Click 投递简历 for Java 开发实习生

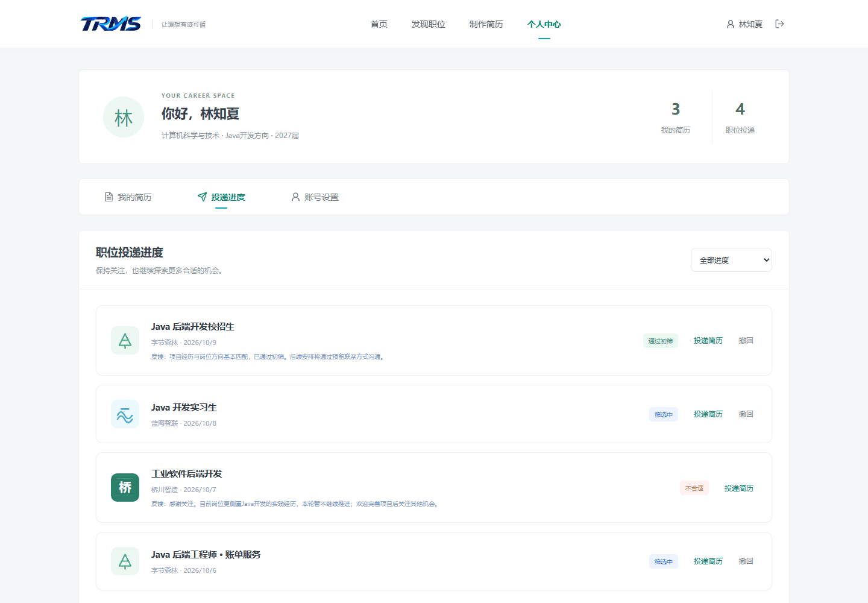[708, 414]
